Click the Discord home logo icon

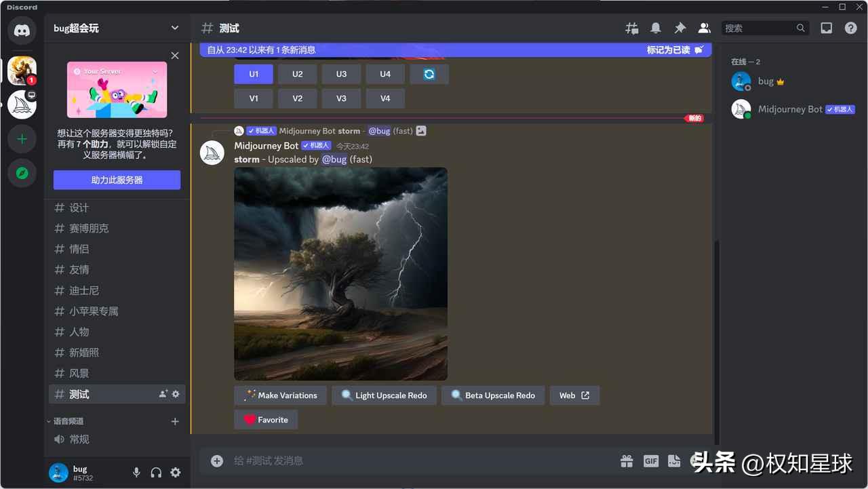(22, 31)
